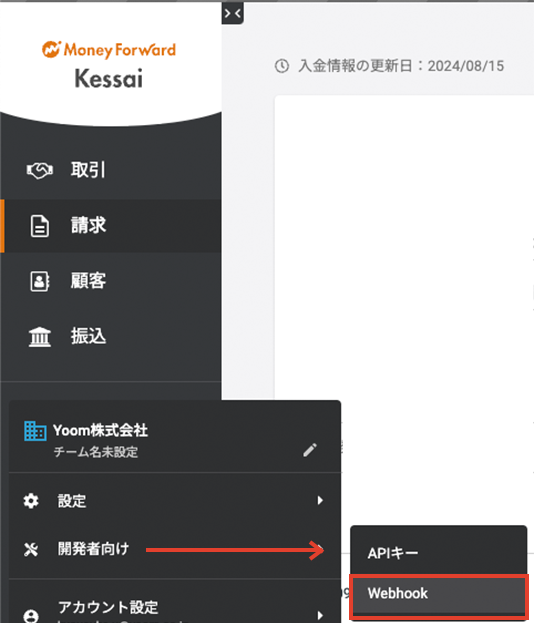Edit team name with the pencil icon
Image resolution: width=554 pixels, height=623 pixels.
(x=310, y=450)
